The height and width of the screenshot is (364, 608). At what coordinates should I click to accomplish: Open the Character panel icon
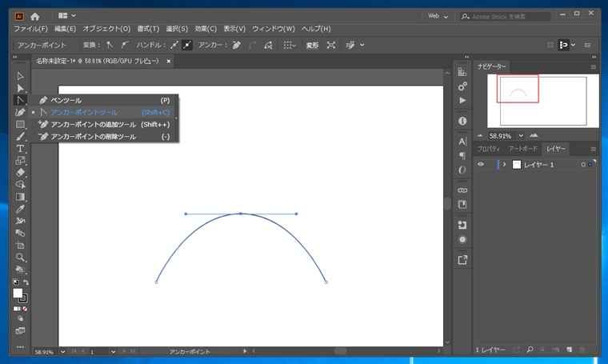[462, 142]
